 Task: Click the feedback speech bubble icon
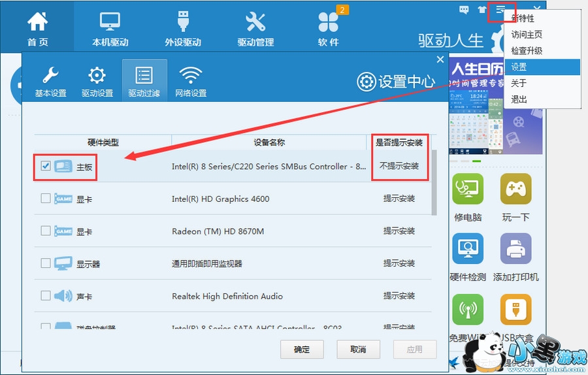(x=464, y=10)
